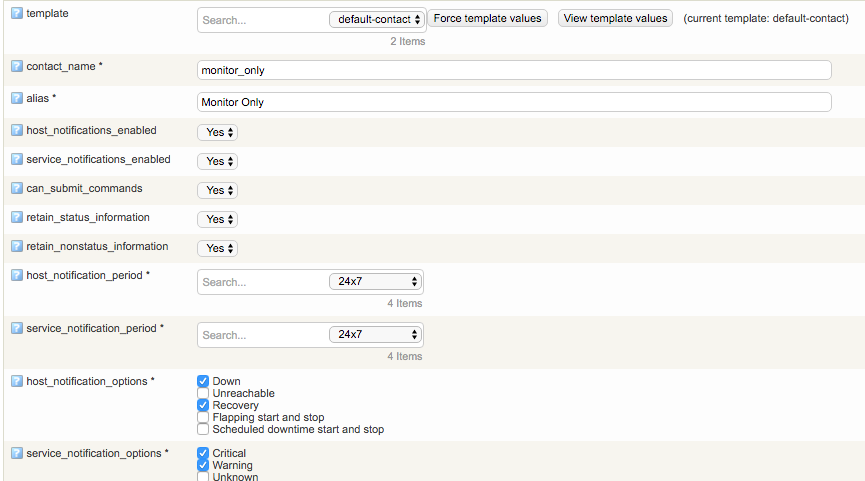865x481 pixels.
Task: Show help for service_notifications_enabled
Action: tap(17, 159)
